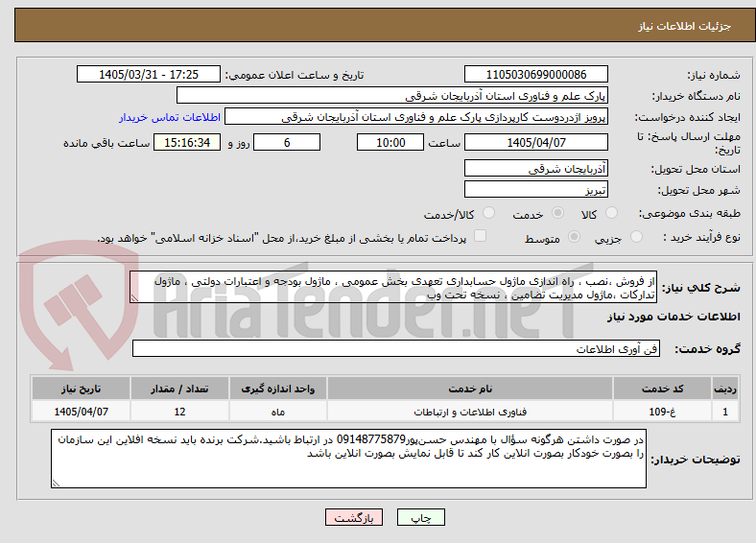756x543 pixels.
Task: Click the ساعت باقی مانده label
Action: [106, 143]
